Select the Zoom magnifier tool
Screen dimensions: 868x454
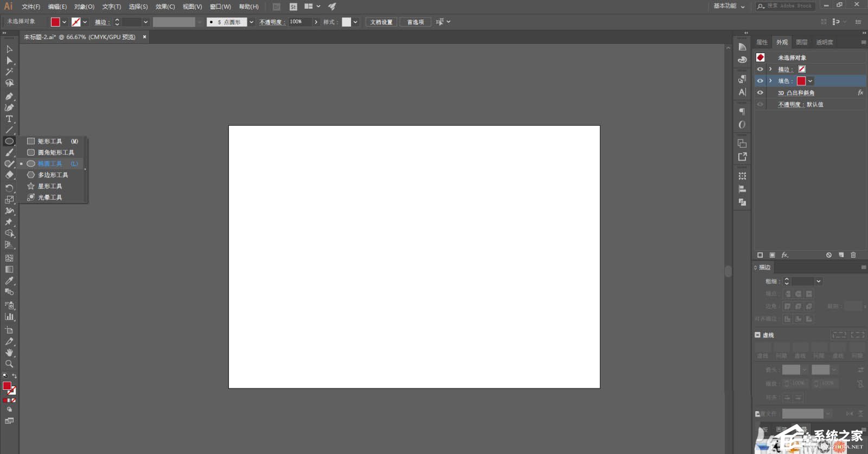[9, 364]
